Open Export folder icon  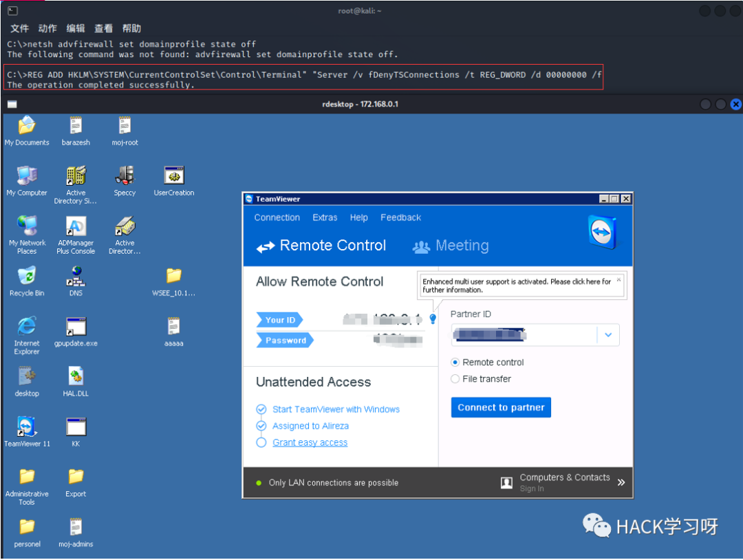coord(76,476)
